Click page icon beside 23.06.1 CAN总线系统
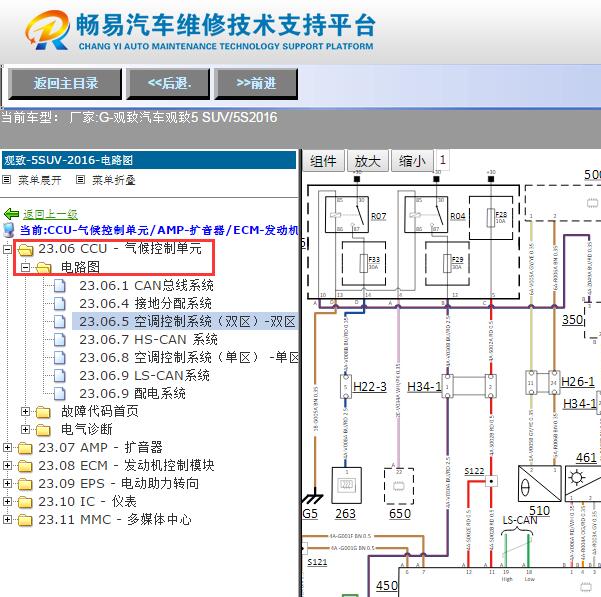 [59, 285]
